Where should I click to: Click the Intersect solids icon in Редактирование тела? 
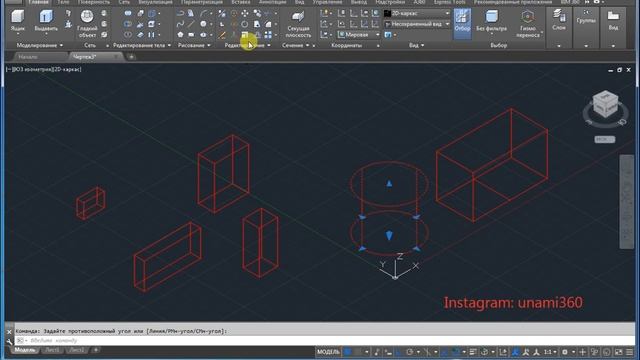click(x=128, y=35)
